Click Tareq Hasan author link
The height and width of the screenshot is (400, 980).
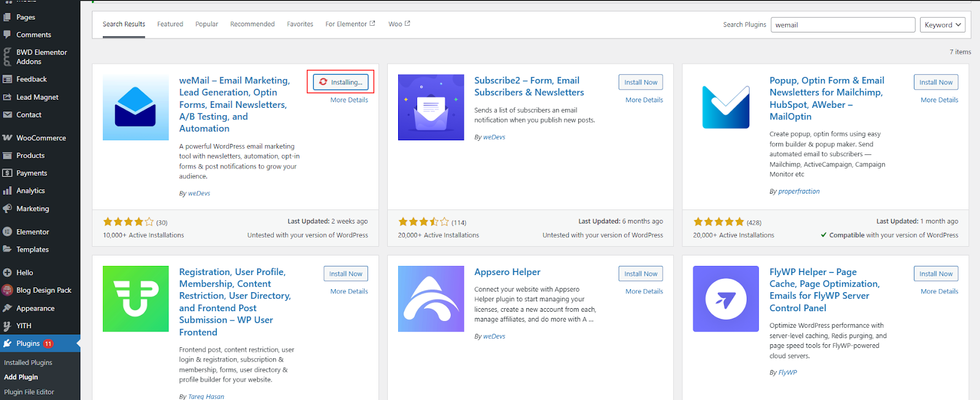(206, 396)
